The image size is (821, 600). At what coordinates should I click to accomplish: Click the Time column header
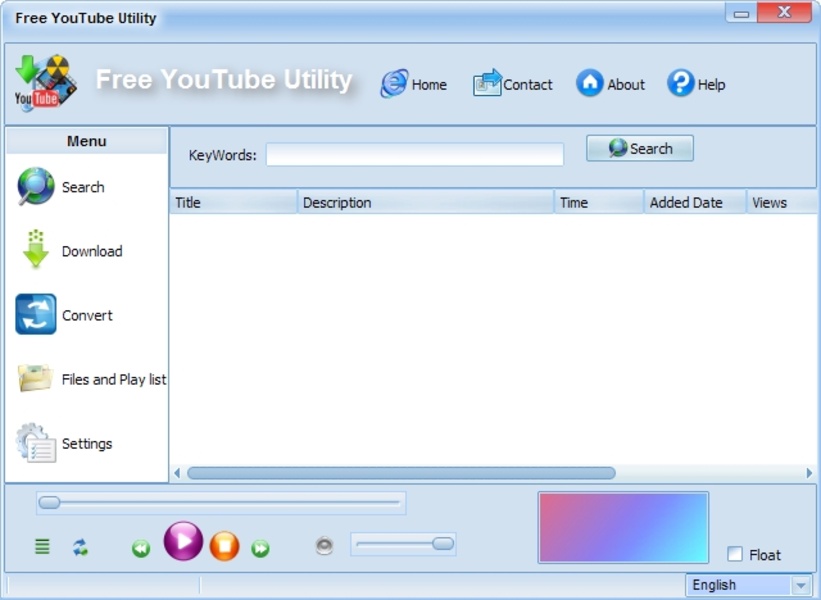tap(599, 202)
